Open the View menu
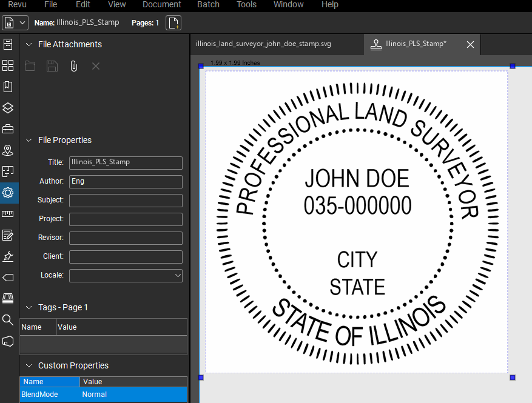532x403 pixels. [116, 4]
